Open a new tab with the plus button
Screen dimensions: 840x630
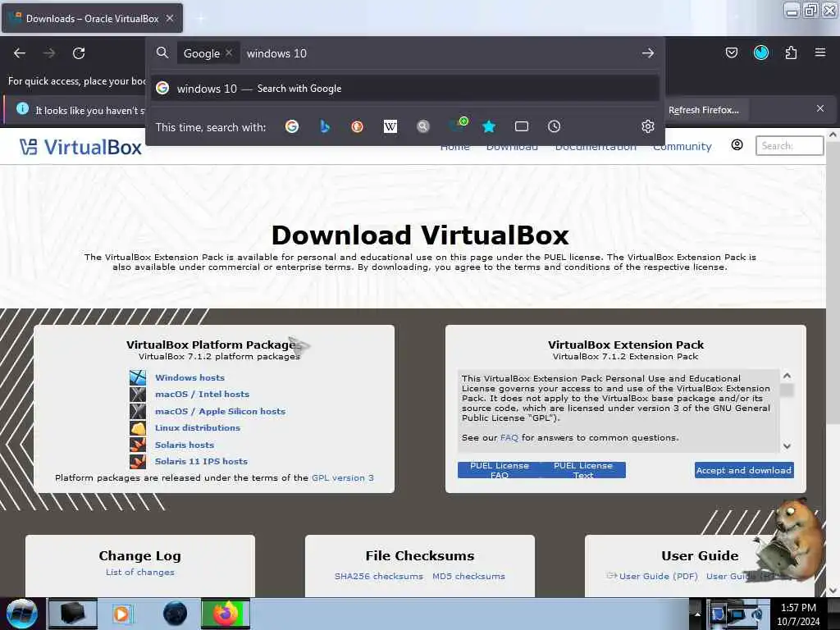tap(200, 18)
